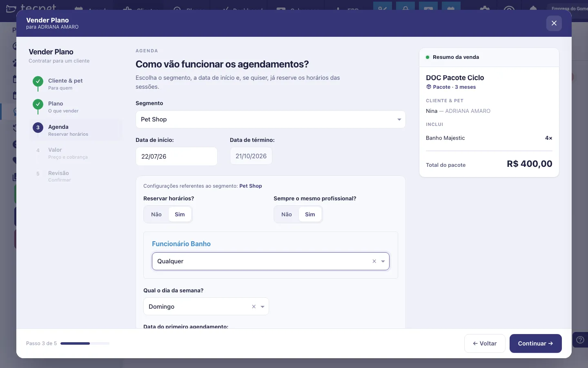The width and height of the screenshot is (588, 368).
Task: Set Reservar horários to Não
Action: click(156, 214)
